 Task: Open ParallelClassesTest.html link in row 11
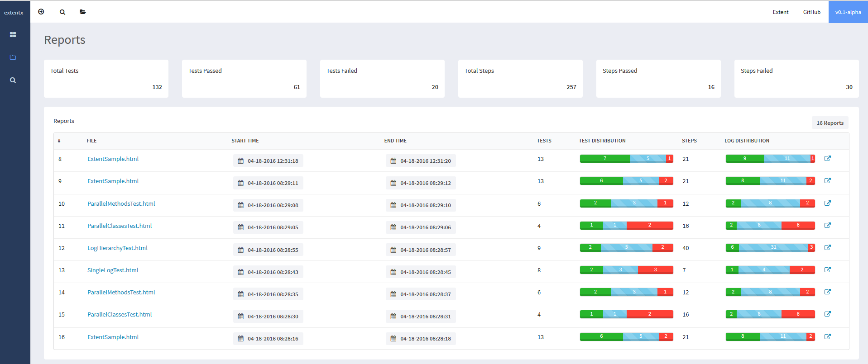coord(120,226)
